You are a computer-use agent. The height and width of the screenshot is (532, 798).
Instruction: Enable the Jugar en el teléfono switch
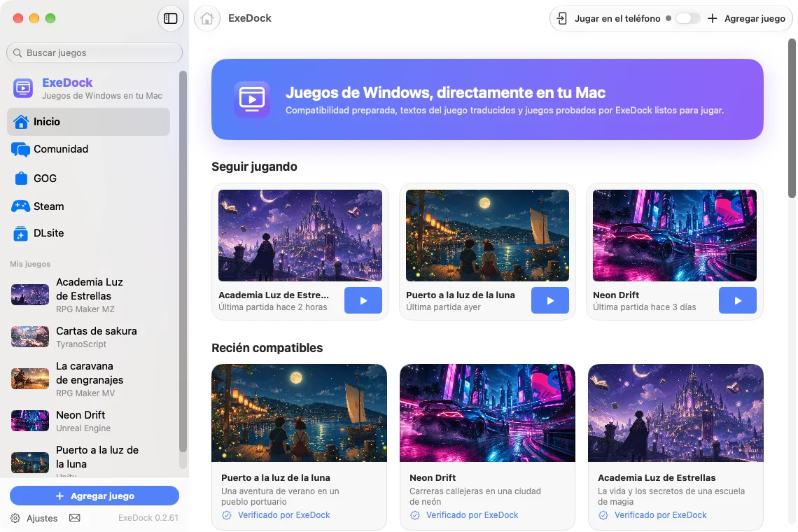coord(687,18)
